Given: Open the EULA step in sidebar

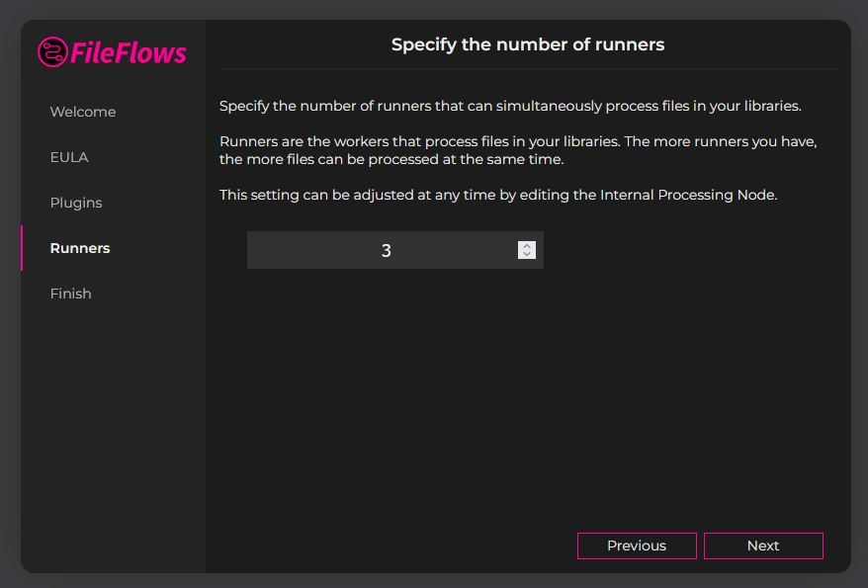Looking at the screenshot, I should 69,157.
